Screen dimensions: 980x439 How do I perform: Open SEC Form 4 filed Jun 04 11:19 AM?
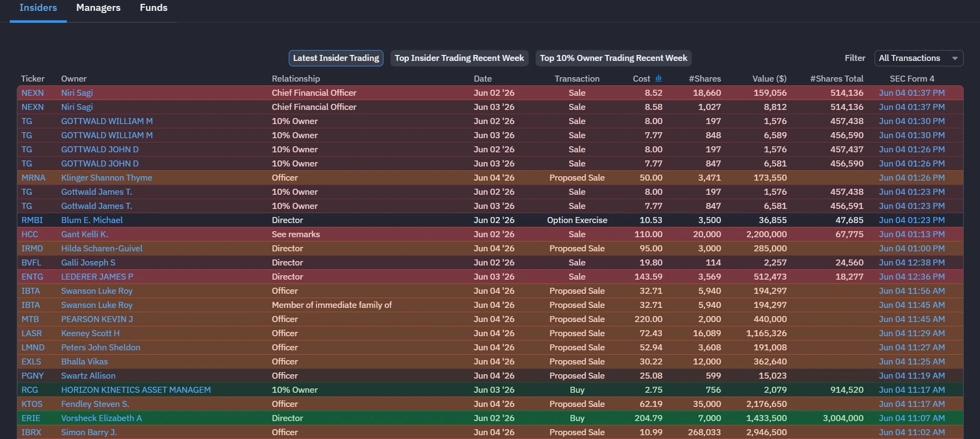click(x=912, y=376)
